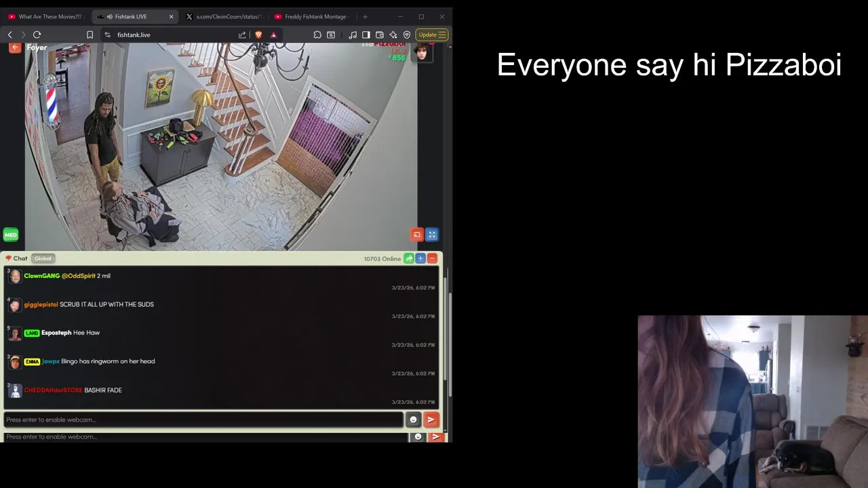Screen dimensions: 868x488
Task: Open the Brave VPN shield icon
Action: pos(407,35)
